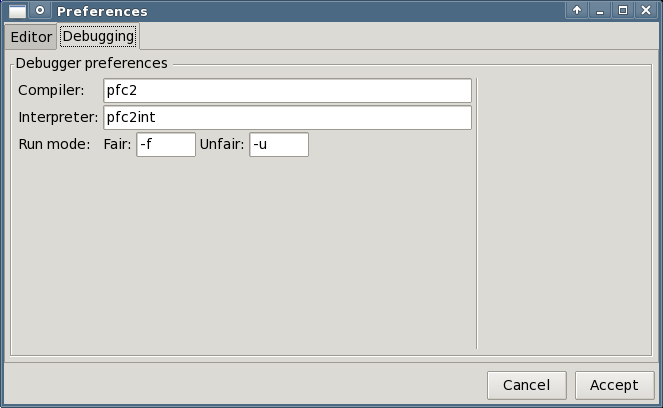663x408 pixels.
Task: Click the Unfair label text
Action: tap(222, 145)
